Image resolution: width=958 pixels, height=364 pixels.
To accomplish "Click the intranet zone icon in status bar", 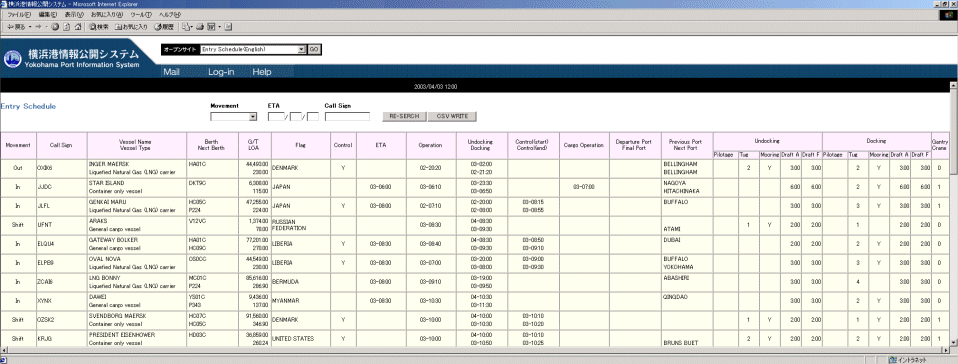I will 892,360.
